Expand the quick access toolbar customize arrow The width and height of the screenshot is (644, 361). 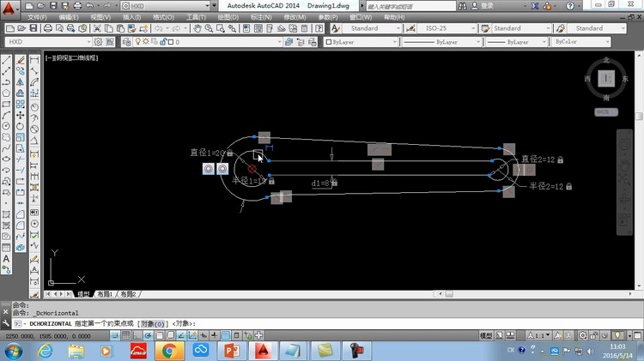(214, 6)
